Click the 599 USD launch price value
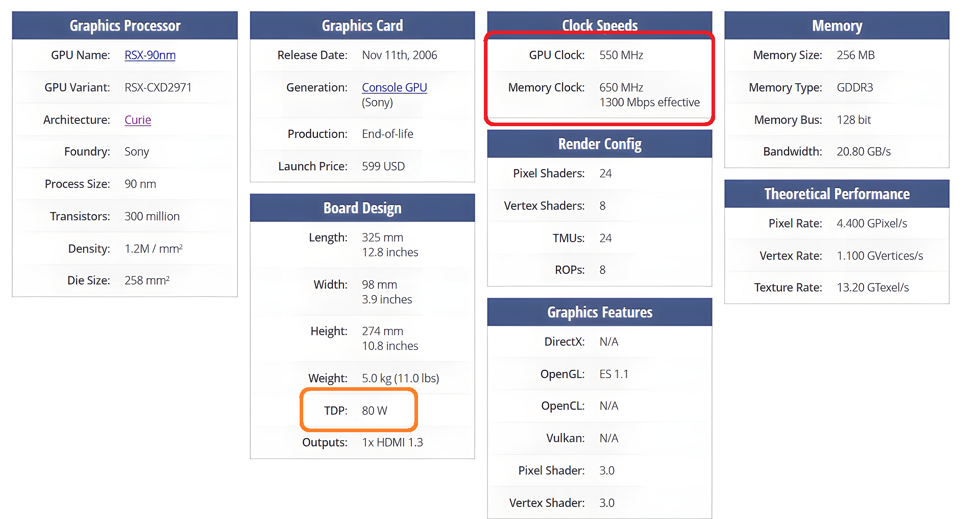 tap(383, 167)
